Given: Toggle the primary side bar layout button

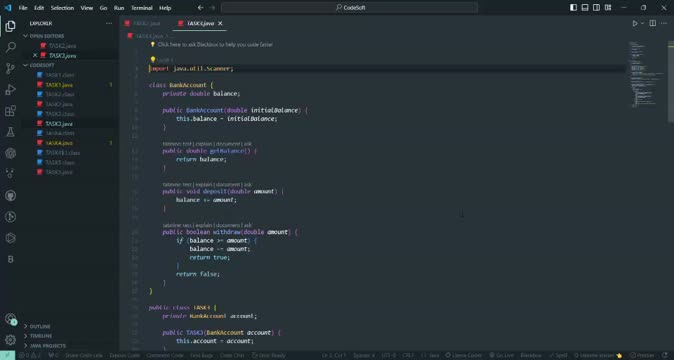Looking at the screenshot, I should pyautogui.click(x=573, y=7).
